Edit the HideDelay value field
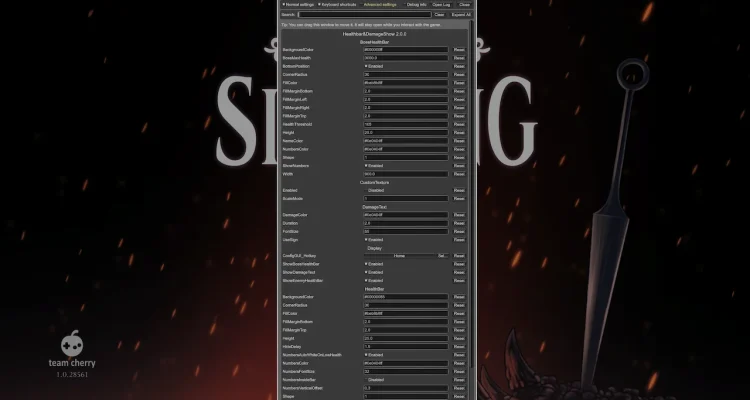The height and width of the screenshot is (400, 750). [406, 347]
